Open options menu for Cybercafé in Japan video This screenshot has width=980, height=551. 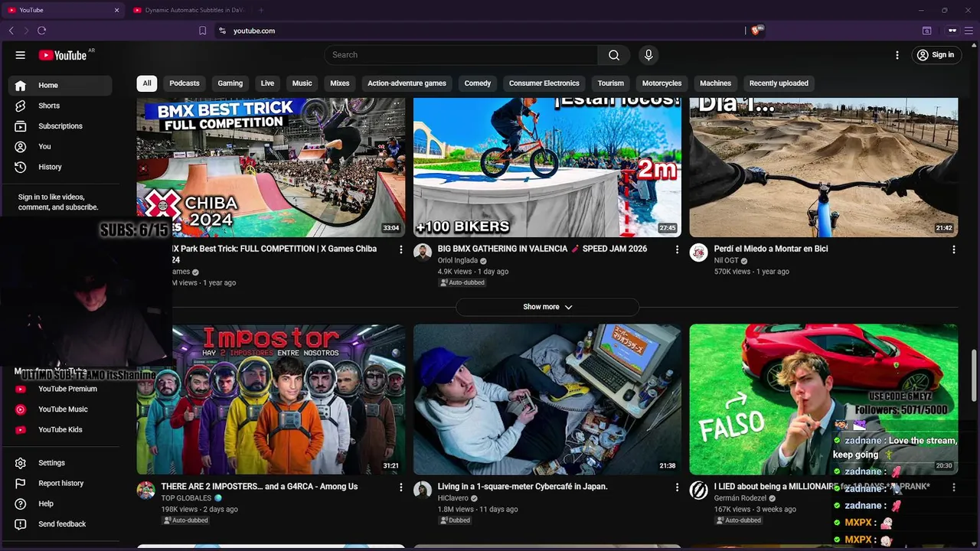tap(677, 487)
